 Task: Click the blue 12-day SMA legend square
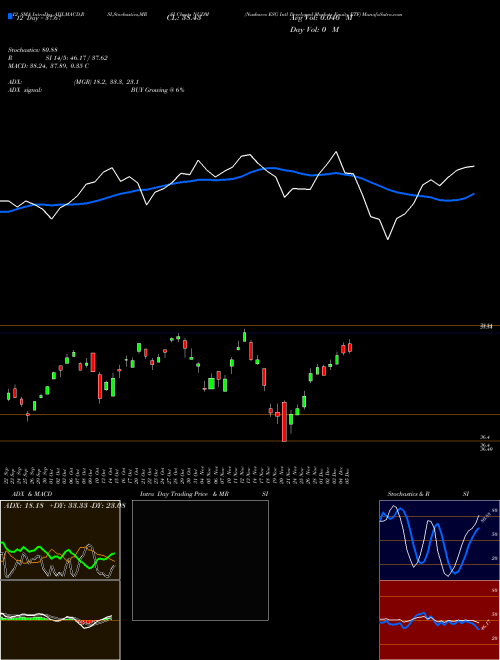(x=10, y=17)
